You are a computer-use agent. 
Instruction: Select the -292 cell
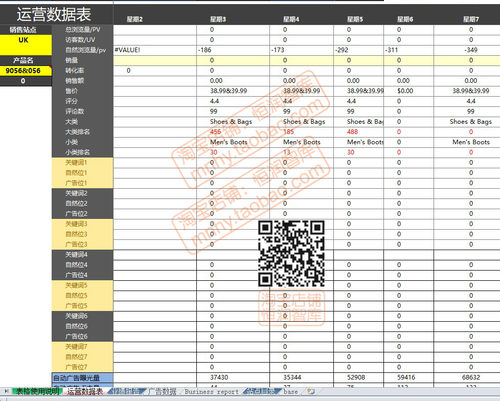[359, 50]
